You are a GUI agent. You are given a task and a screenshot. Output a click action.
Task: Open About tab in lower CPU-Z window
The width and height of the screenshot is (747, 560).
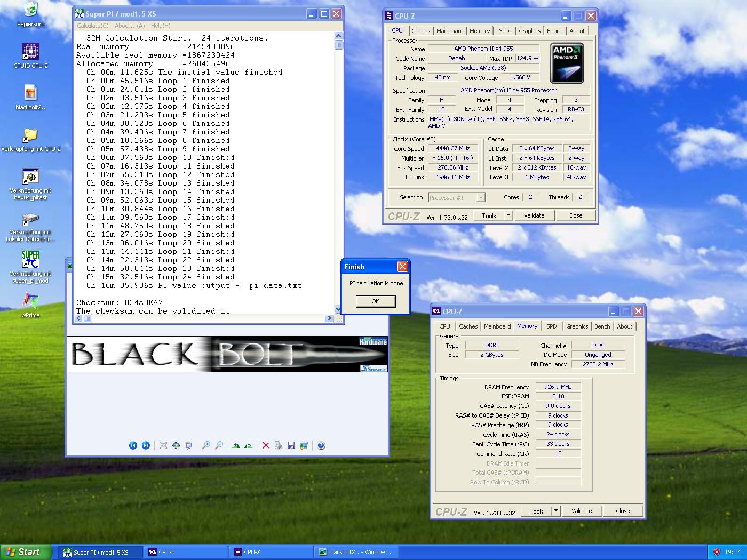click(625, 326)
